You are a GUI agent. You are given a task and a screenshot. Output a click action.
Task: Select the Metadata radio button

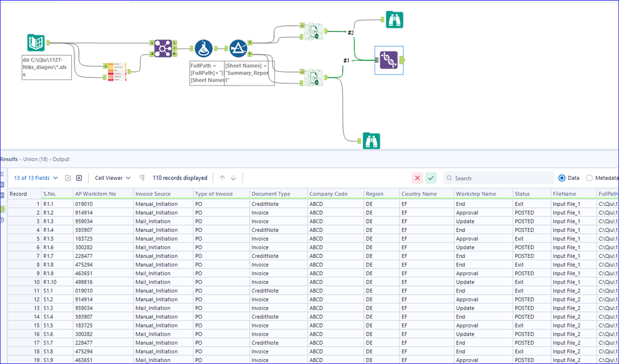point(589,178)
